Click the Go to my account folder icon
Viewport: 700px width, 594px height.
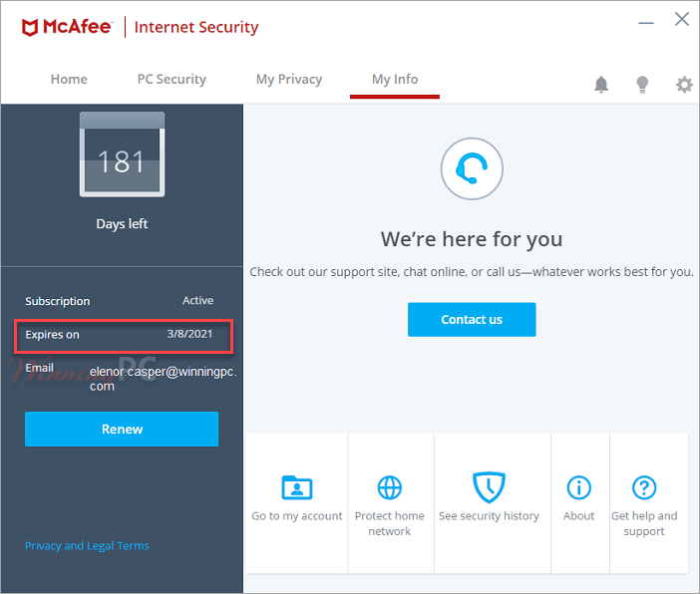point(297,487)
